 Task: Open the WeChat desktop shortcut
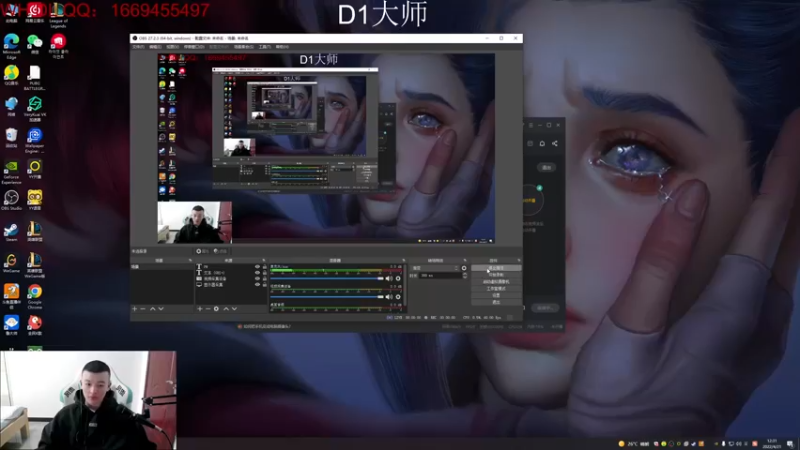[35, 44]
